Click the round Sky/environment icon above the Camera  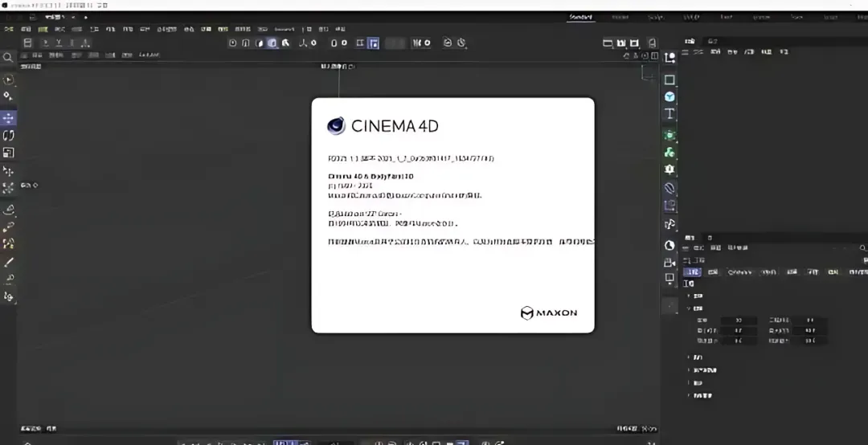[x=669, y=245]
